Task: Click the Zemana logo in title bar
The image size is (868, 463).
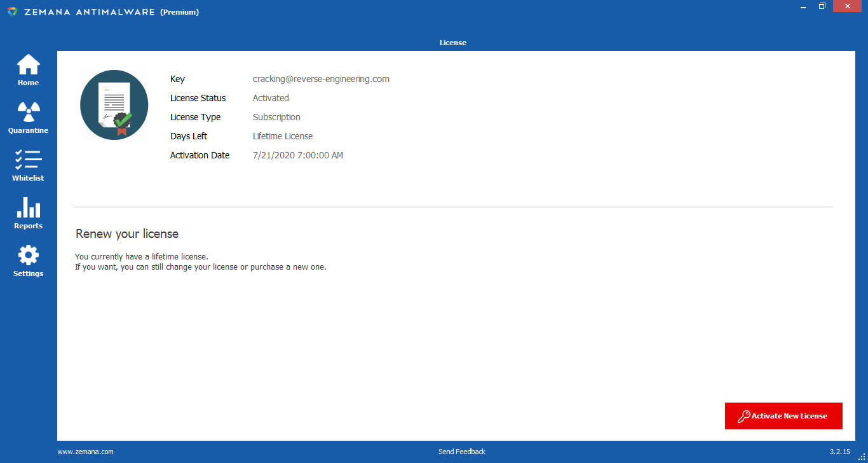Action: point(12,11)
